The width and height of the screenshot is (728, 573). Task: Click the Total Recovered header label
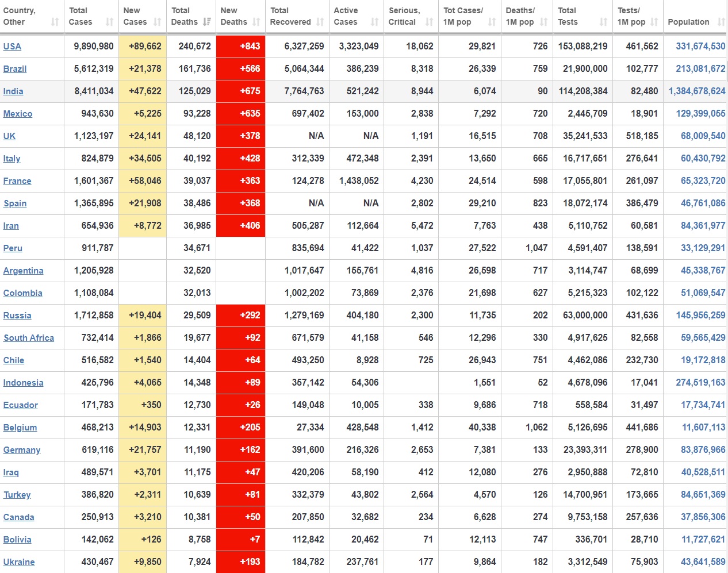[x=290, y=16]
